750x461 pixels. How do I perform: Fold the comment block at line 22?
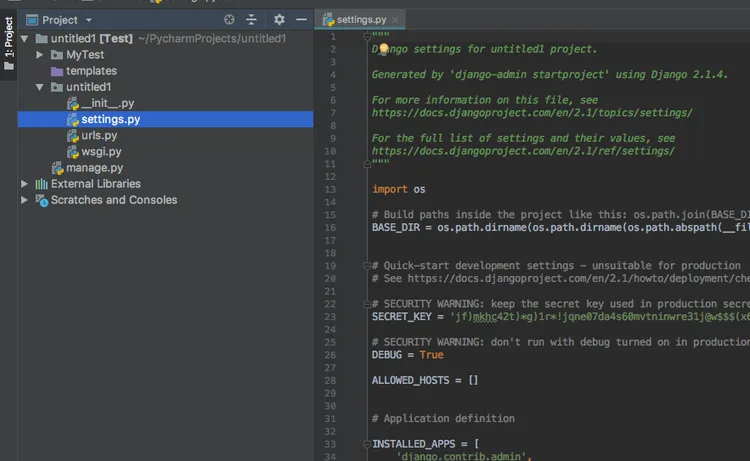click(x=367, y=304)
